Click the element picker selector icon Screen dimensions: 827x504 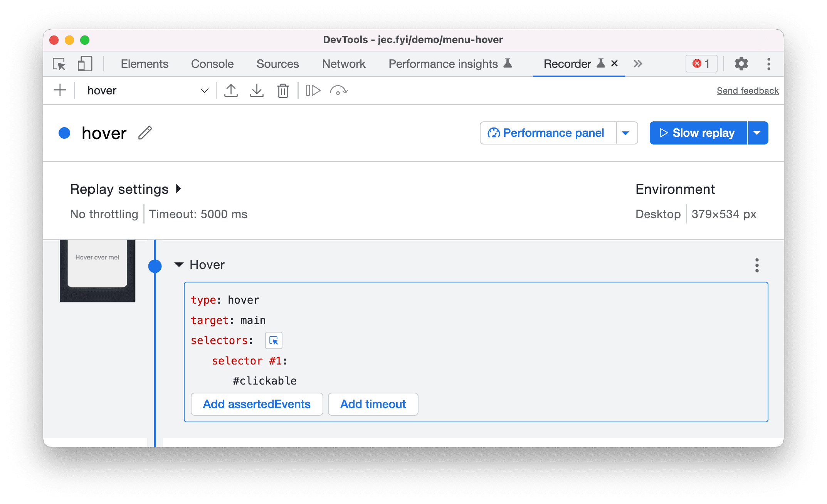click(x=274, y=340)
